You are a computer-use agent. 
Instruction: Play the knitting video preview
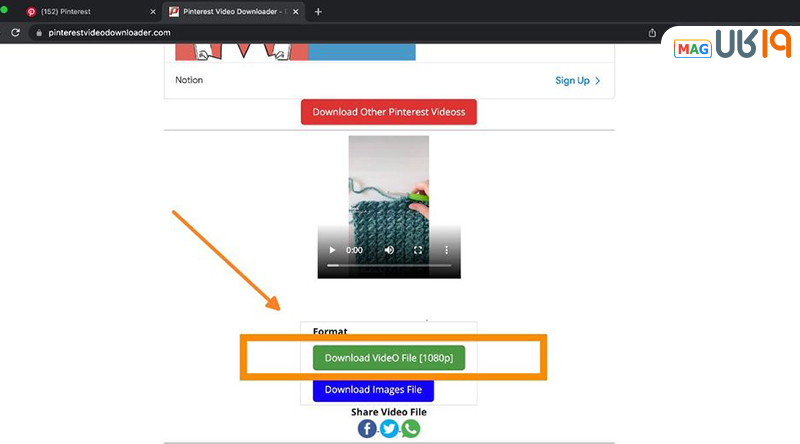pos(332,250)
